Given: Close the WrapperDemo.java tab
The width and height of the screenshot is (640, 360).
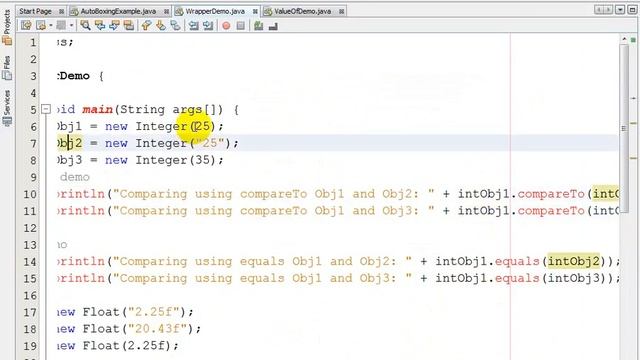Looking at the screenshot, I should [x=255, y=11].
